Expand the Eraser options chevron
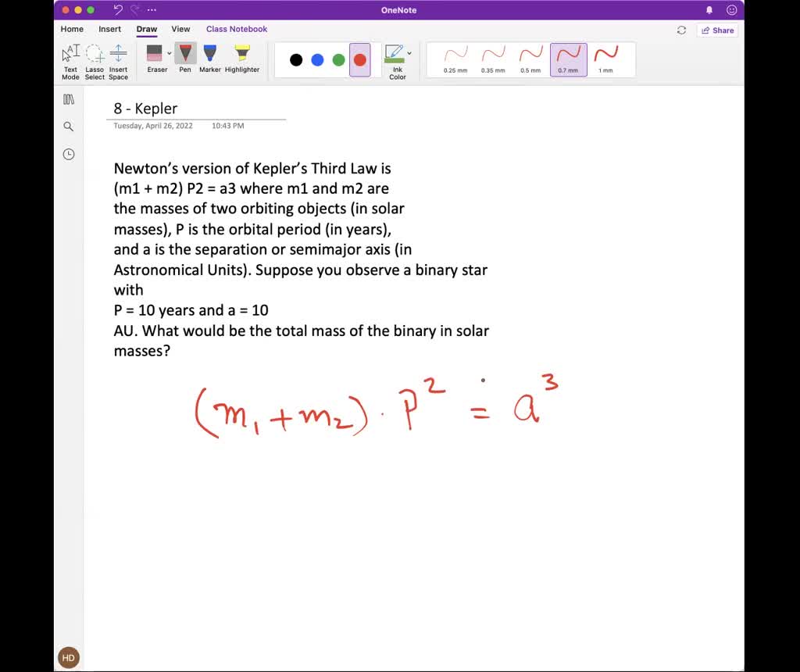Image resolution: width=800 pixels, height=672 pixels. [170, 53]
